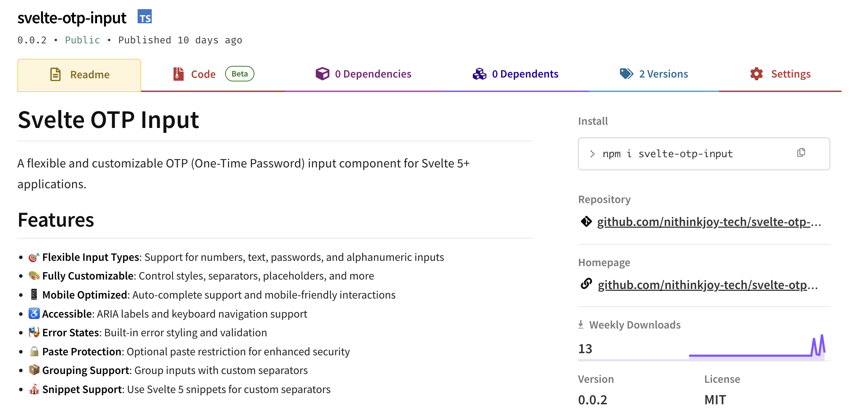Viewport: 868px width, 411px height.
Task: Open the GitHub repository link
Action: pos(709,222)
